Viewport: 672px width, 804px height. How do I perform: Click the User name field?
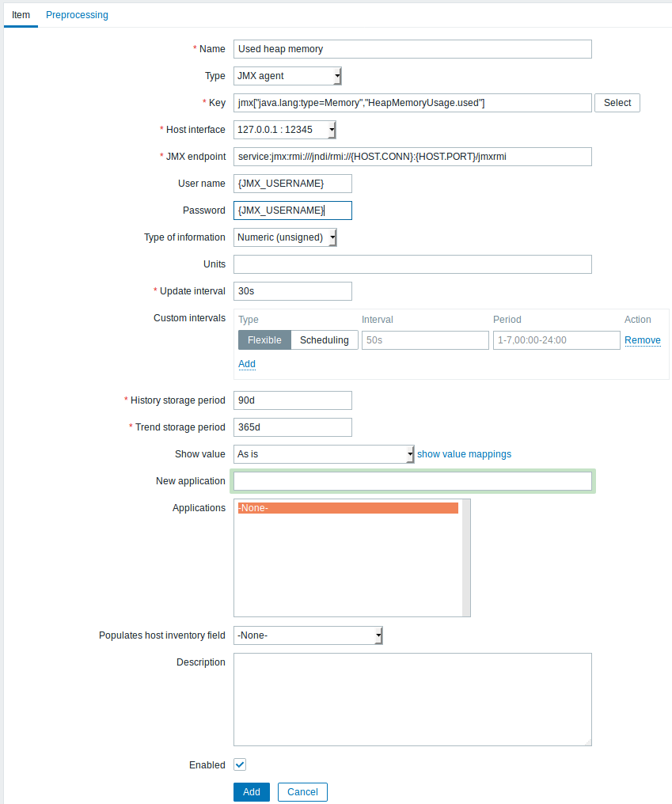[292, 184]
